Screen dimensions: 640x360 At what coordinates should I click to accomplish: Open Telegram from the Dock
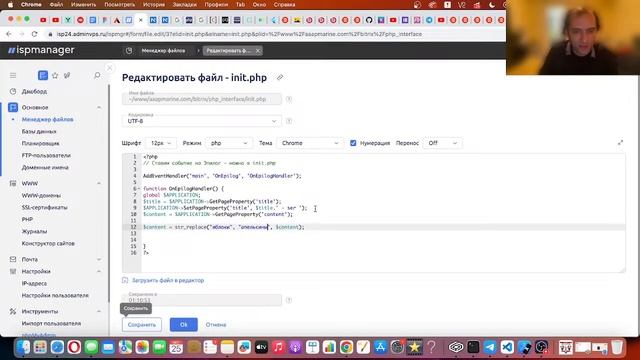490,347
